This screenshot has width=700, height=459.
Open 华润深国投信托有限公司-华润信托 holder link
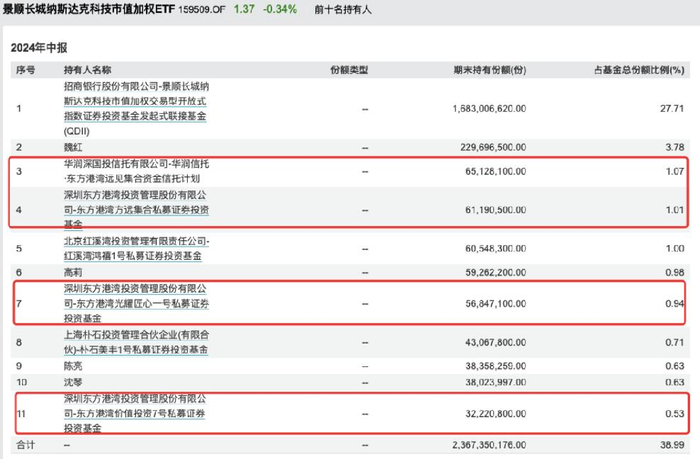coord(136,171)
